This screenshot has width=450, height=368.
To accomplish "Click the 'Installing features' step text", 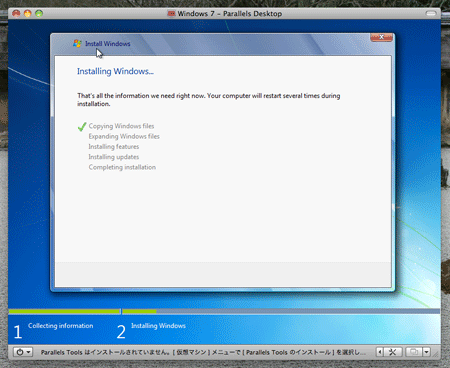I will tap(114, 147).
